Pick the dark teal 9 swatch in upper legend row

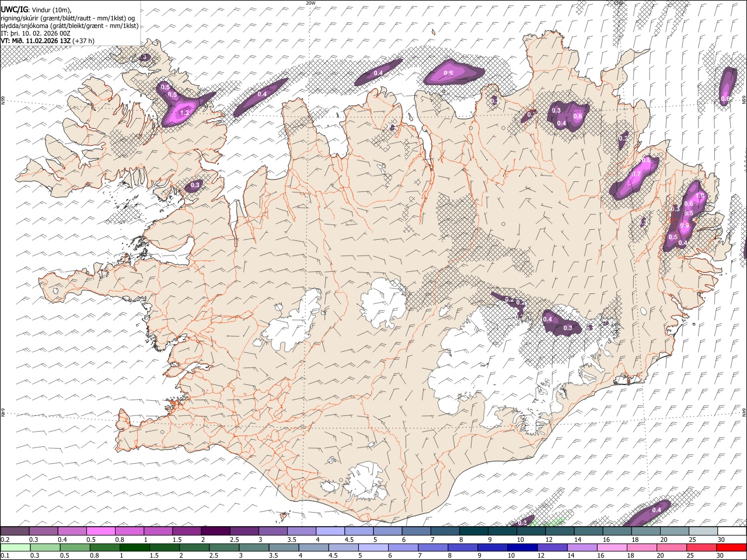click(x=502, y=531)
